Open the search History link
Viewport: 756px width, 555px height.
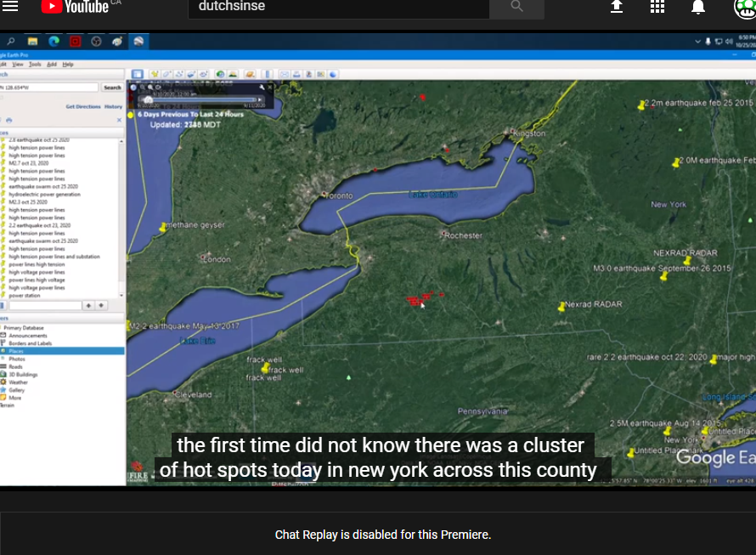pos(113,106)
